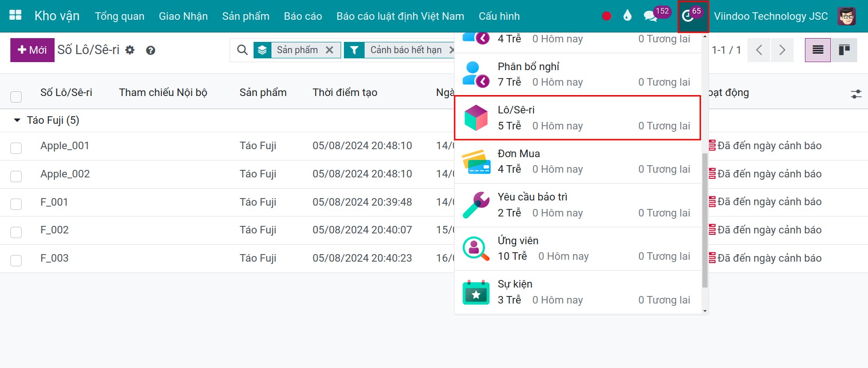Open the Sản phẩm menu
The width and height of the screenshot is (868, 368).
coord(246,16)
